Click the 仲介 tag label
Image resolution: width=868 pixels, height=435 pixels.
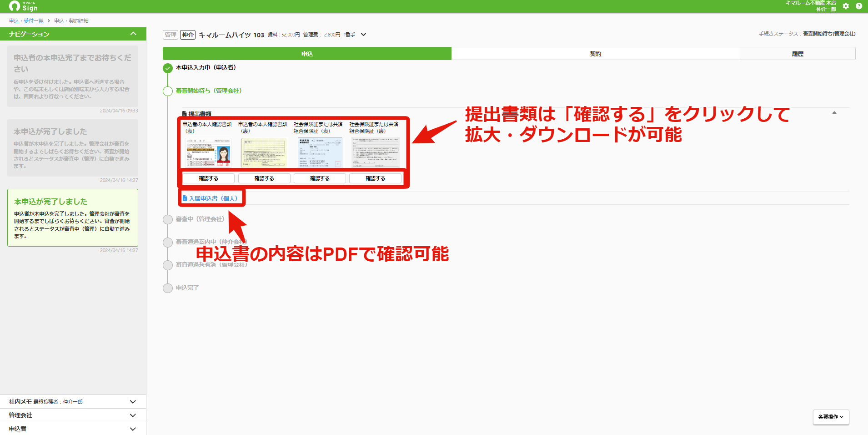tap(188, 35)
